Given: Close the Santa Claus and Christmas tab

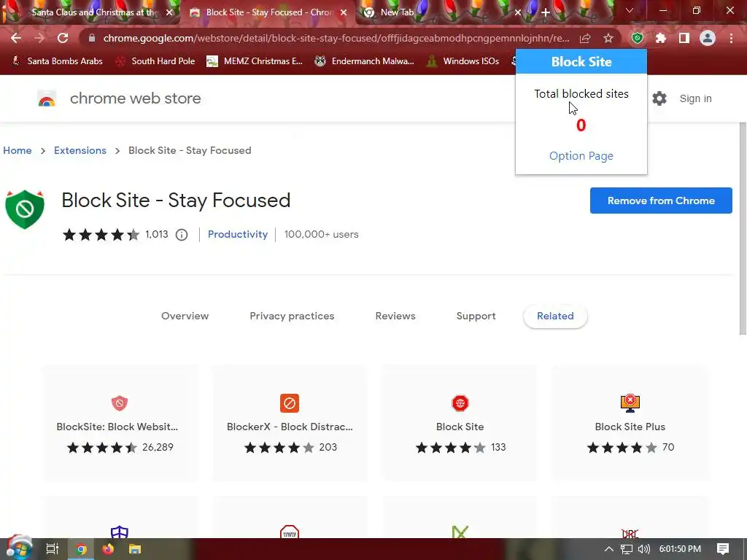Looking at the screenshot, I should tap(169, 13).
